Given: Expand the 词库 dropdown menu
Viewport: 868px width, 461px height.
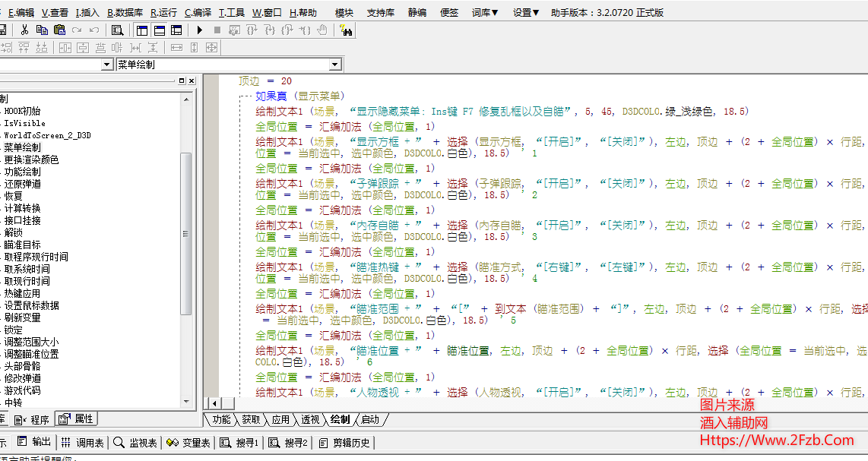Looking at the screenshot, I should [x=485, y=12].
